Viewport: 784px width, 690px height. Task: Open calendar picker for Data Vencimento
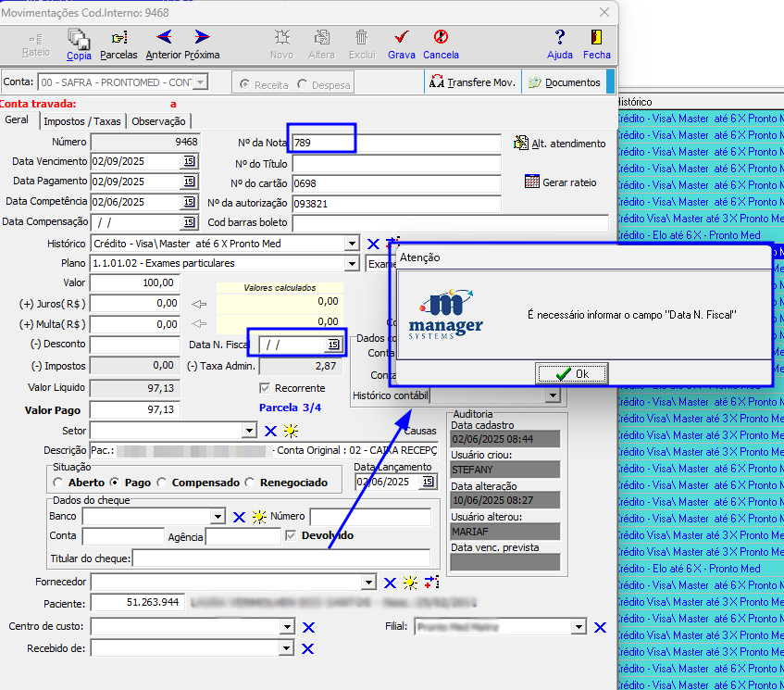189,161
